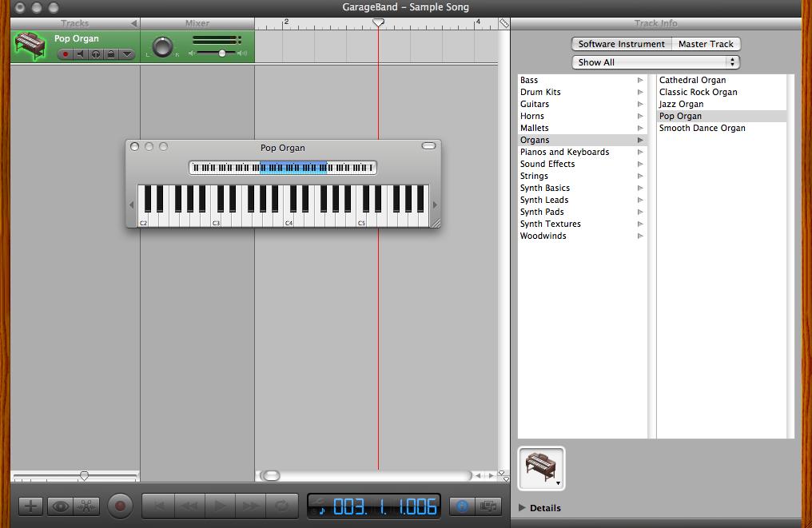Screen dimensions: 812x528
Task: Click the ruler grid button at timeline corner
Action: (x=504, y=23)
